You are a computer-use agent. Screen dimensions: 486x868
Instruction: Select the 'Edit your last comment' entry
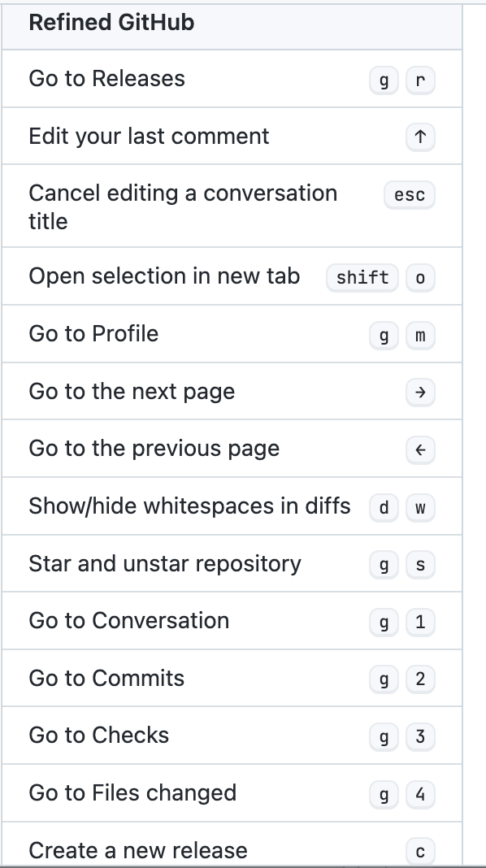149,137
